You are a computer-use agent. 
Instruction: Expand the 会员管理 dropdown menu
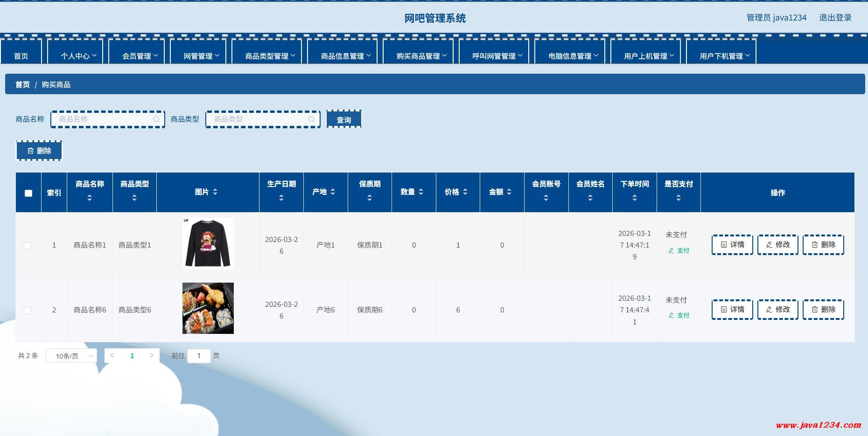[x=140, y=56]
